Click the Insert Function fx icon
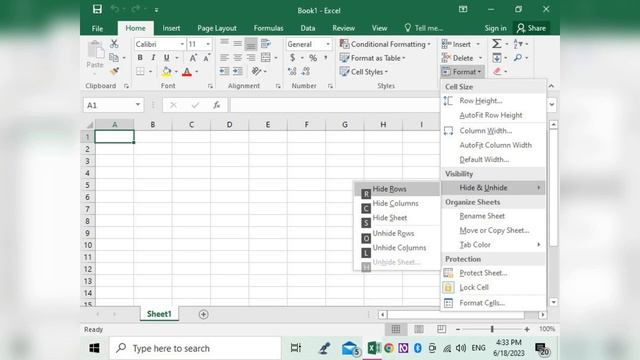The width and height of the screenshot is (640, 360). pyautogui.click(x=216, y=105)
